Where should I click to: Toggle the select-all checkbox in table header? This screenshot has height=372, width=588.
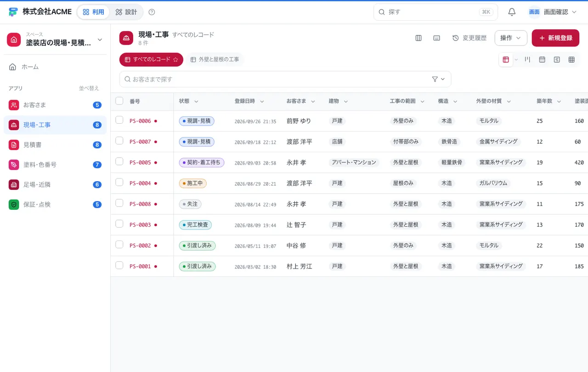tap(119, 101)
